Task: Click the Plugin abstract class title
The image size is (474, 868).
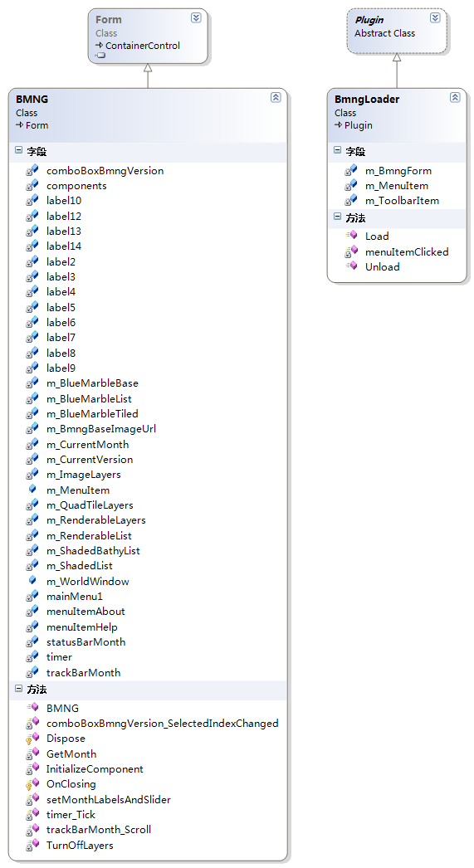Action: (x=369, y=20)
